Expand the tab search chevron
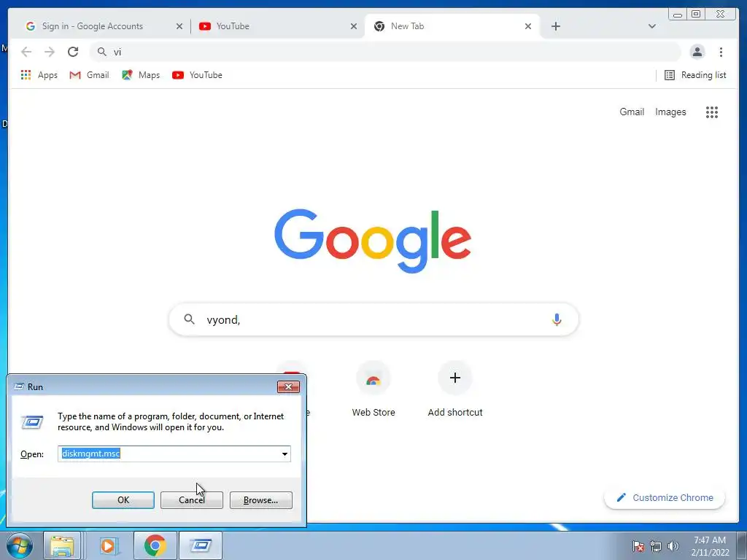This screenshot has width=747, height=560. 651,26
